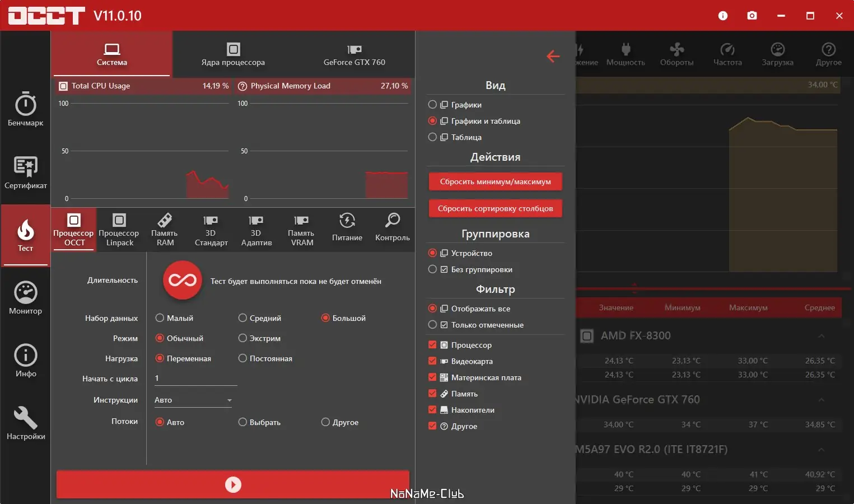Click Сбросить сортировку столбцов button
The width and height of the screenshot is (854, 504).
[495, 208]
